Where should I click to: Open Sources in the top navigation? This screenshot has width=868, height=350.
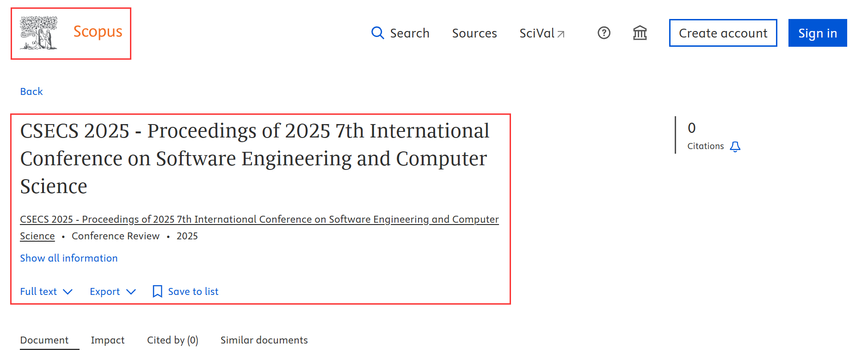pos(474,33)
